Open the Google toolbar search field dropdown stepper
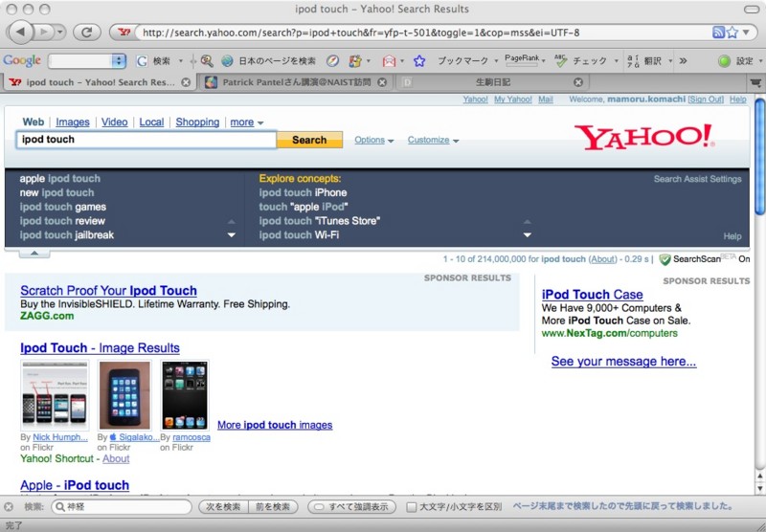 [119, 60]
